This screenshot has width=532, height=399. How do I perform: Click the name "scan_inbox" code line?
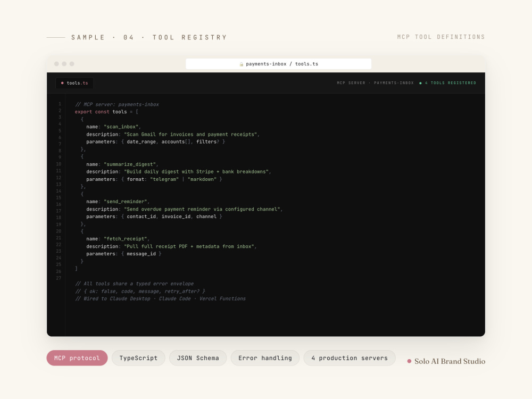(x=113, y=127)
